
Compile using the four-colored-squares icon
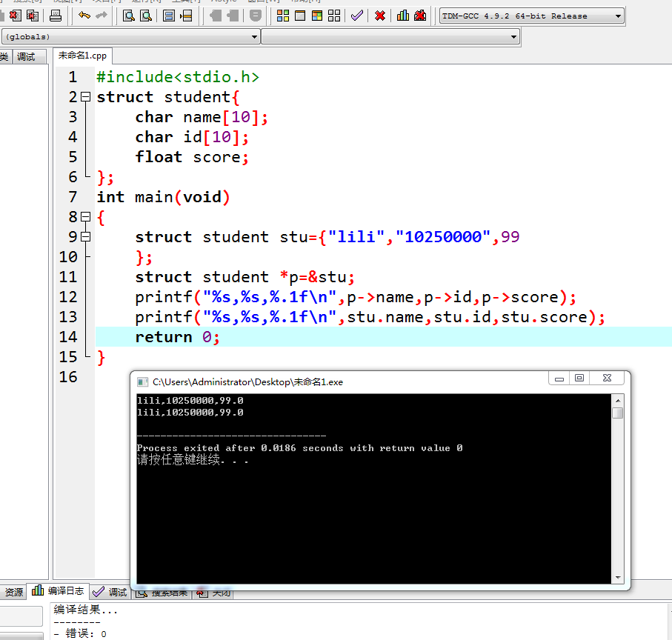pyautogui.click(x=283, y=16)
